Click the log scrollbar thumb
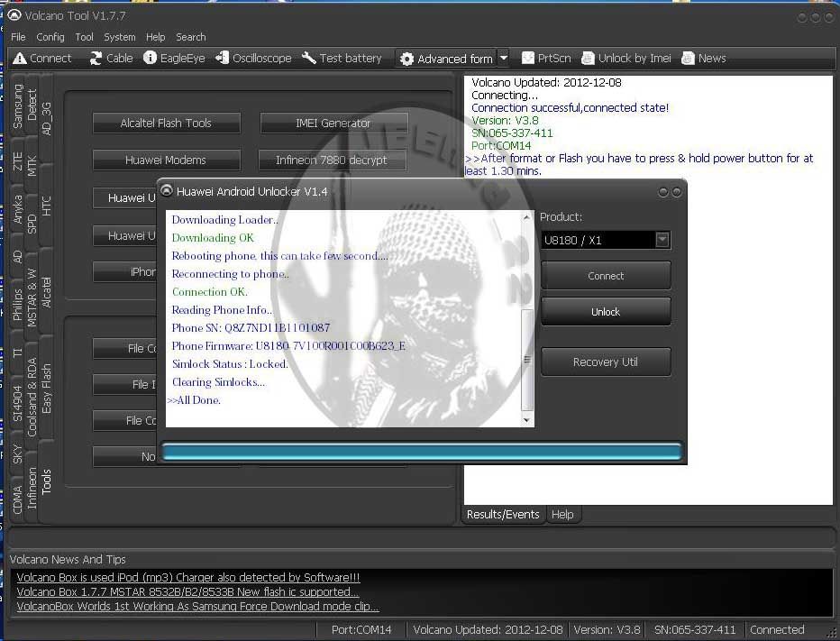The image size is (840, 641). pyautogui.click(x=527, y=360)
